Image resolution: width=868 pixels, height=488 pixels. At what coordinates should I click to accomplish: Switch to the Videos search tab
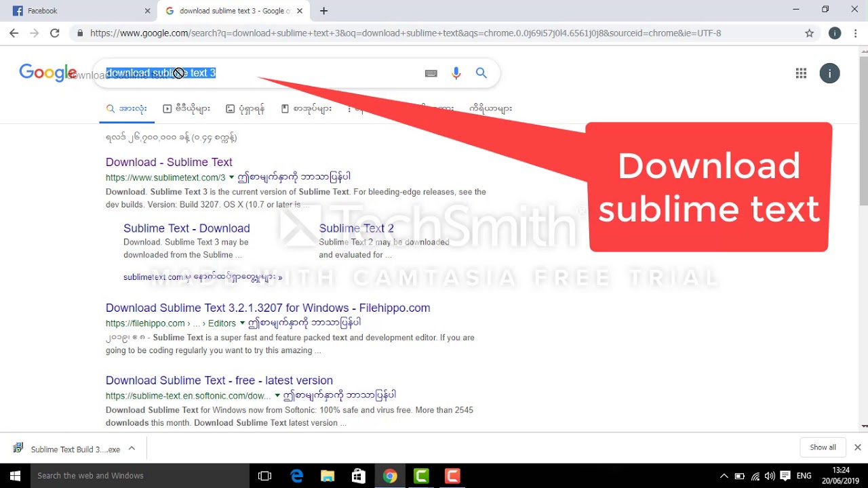(x=186, y=108)
